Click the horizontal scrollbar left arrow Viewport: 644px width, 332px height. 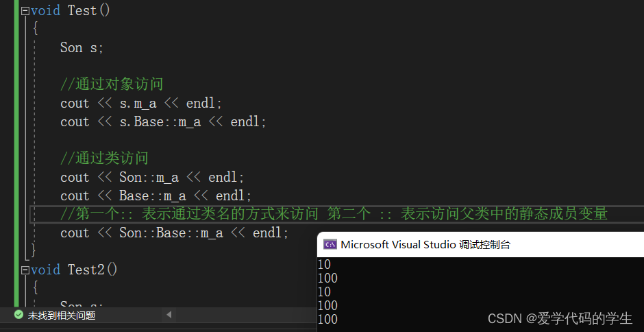click(x=169, y=315)
